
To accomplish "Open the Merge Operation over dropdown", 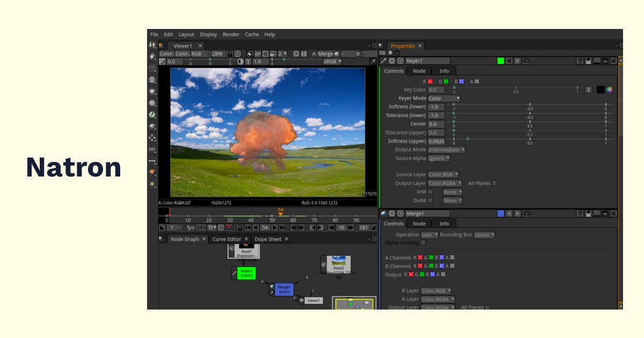I will [x=429, y=234].
